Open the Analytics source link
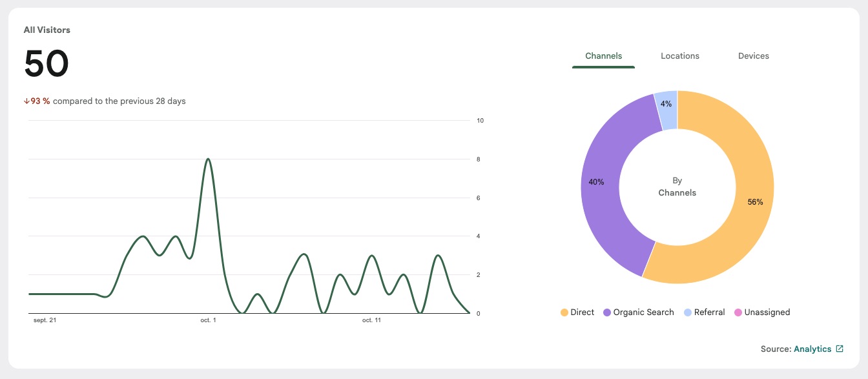The width and height of the screenshot is (868, 379). tap(812, 349)
